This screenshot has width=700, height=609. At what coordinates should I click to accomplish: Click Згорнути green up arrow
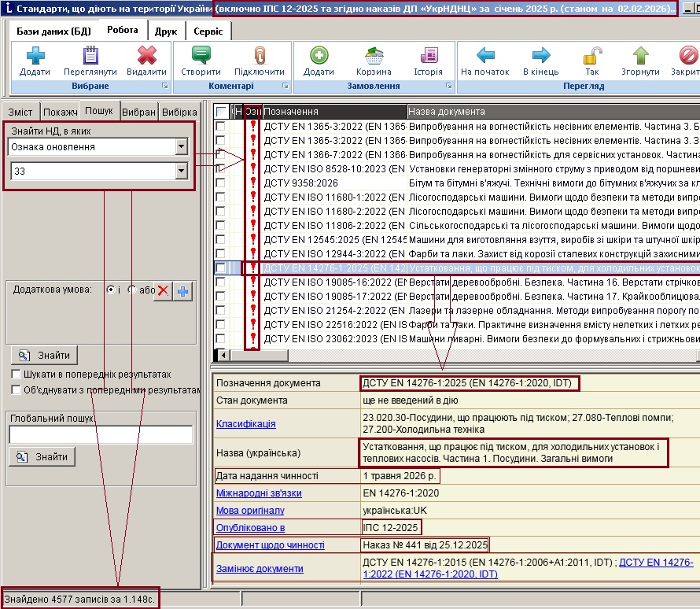(x=640, y=57)
